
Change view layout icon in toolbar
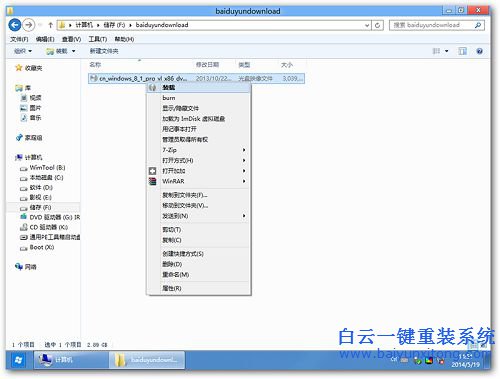point(436,51)
